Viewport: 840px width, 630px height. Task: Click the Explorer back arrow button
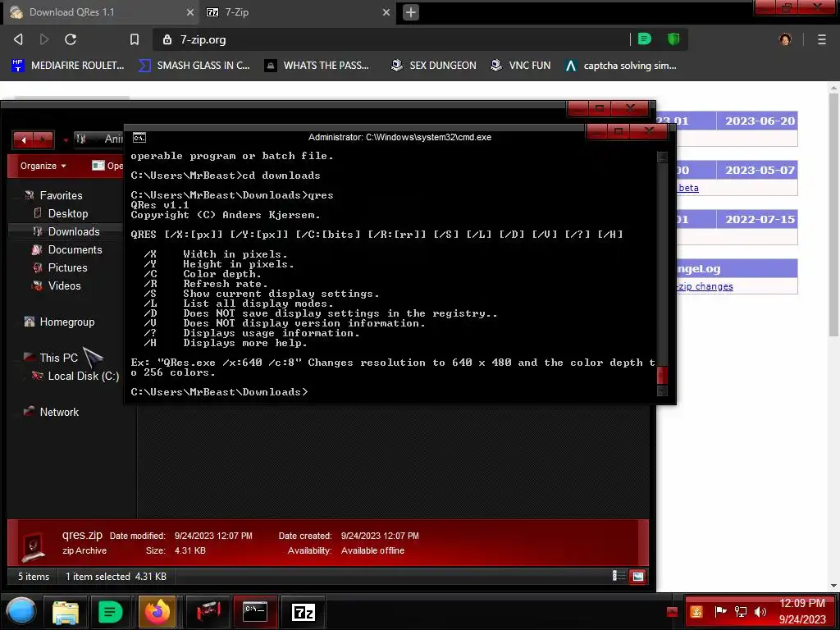[24, 139]
